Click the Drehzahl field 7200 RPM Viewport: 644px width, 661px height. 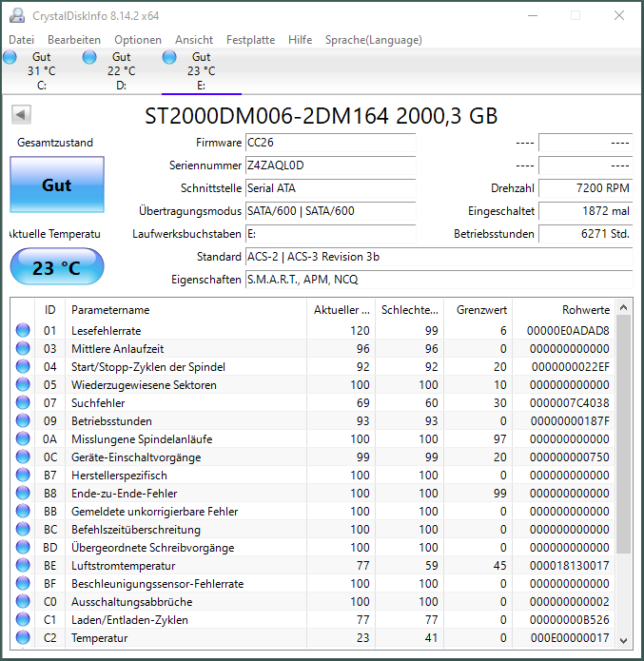click(x=586, y=188)
